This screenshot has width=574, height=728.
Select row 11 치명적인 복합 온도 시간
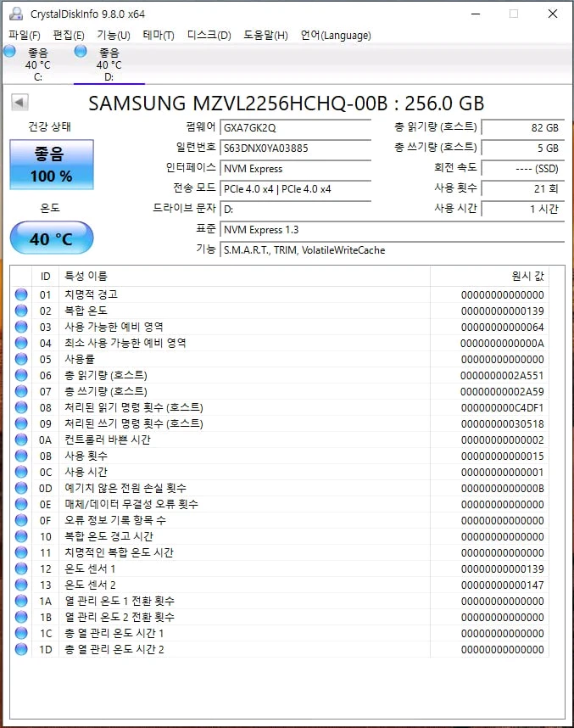pos(281,552)
